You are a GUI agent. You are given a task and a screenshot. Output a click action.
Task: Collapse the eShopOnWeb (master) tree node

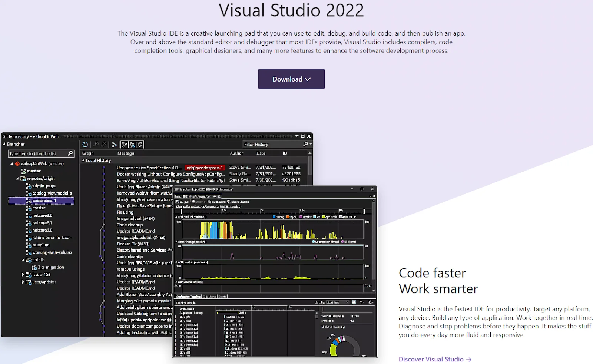tap(11, 163)
